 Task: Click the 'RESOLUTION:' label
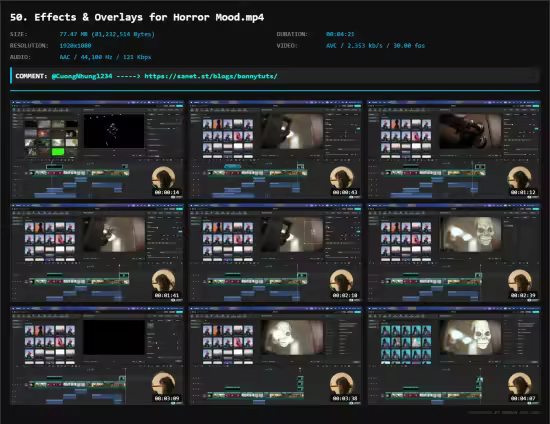point(29,46)
